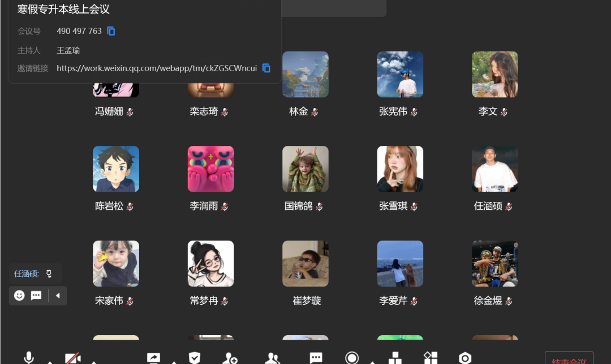Screen dimensions: 611x364
Task: Click muted mic icon beside 李润雨
Action: click(x=225, y=207)
